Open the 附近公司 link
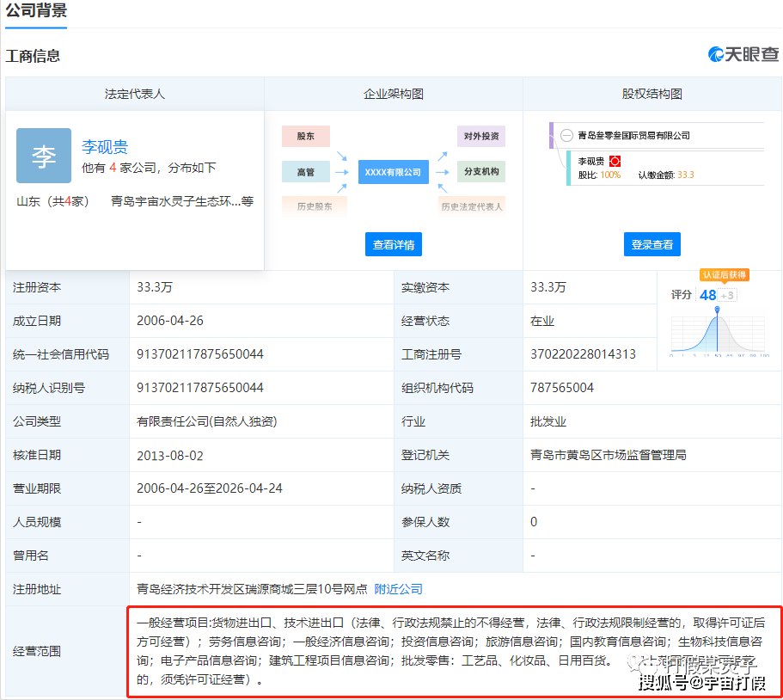The height and width of the screenshot is (700, 783). click(399, 589)
